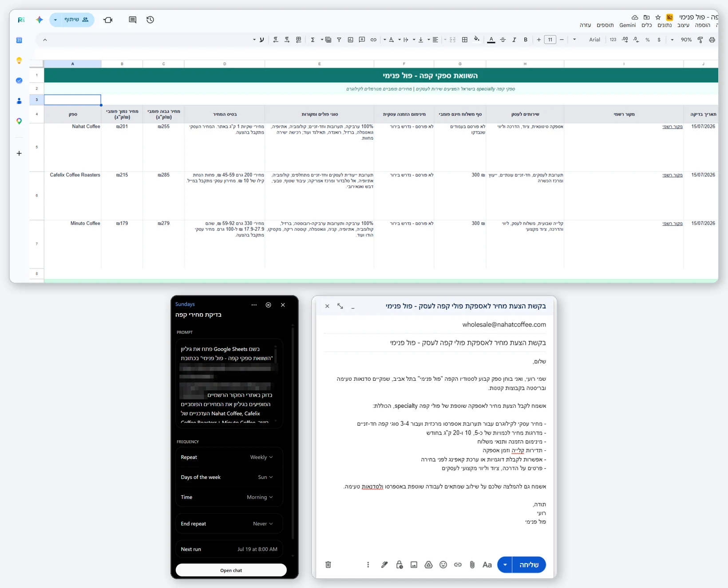This screenshot has height=588, width=728.
Task: Open the כלים tools menu
Action: [x=647, y=25]
